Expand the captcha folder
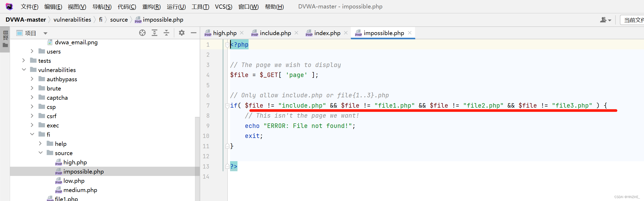The image size is (644, 201). click(x=32, y=97)
